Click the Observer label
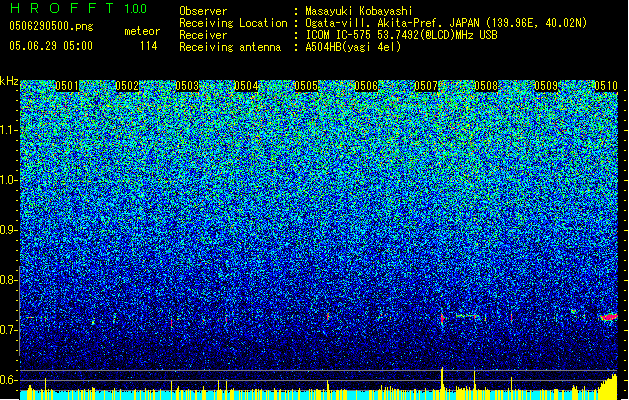This screenshot has height=400, width=629. [x=203, y=11]
